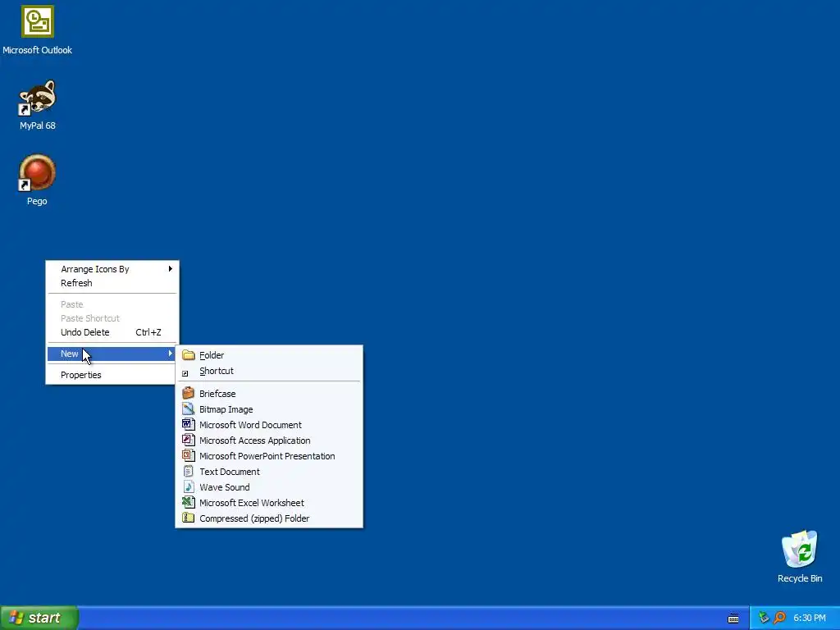Expand the New submenu arrow
This screenshot has height=630, width=840.
click(171, 353)
